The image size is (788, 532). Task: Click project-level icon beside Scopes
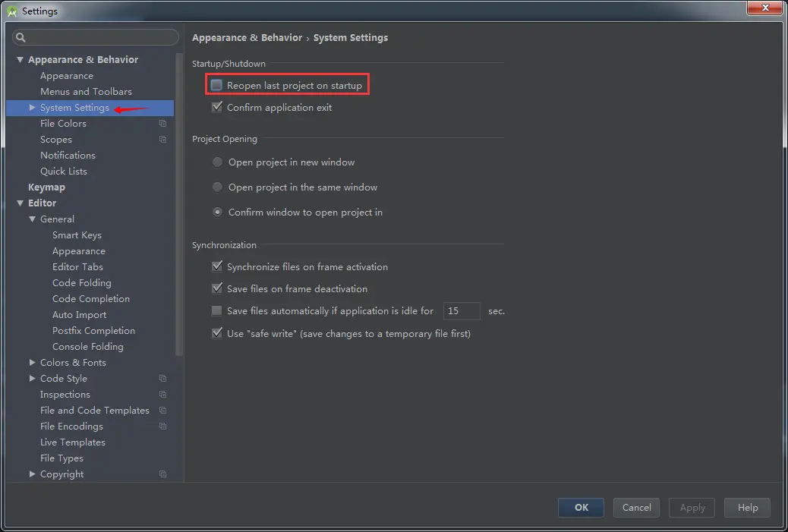[x=162, y=139]
